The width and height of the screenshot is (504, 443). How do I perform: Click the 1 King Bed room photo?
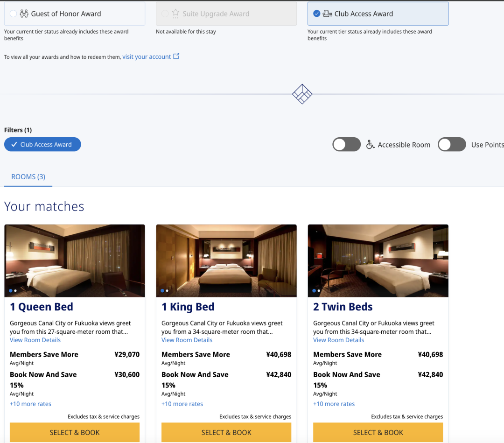click(x=226, y=260)
